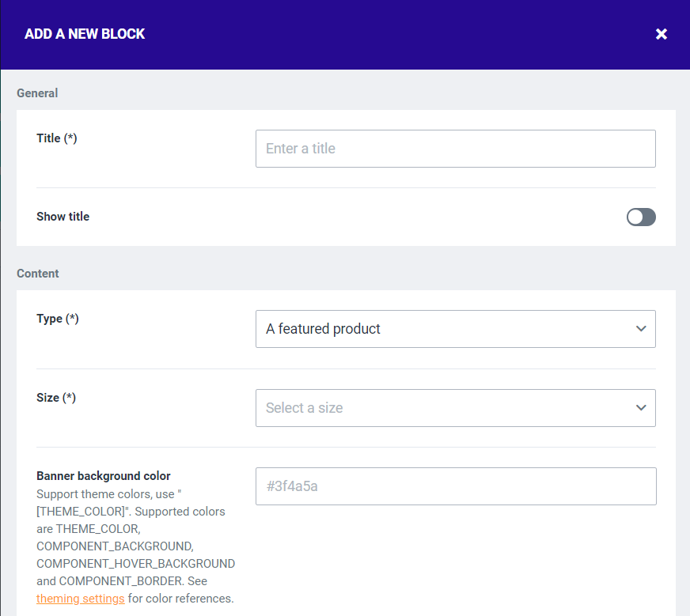The width and height of the screenshot is (690, 616).
Task: Enable the Show title toggle
Action: (x=641, y=217)
